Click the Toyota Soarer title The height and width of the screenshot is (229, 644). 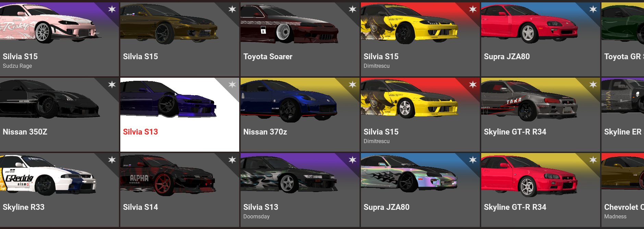click(268, 56)
